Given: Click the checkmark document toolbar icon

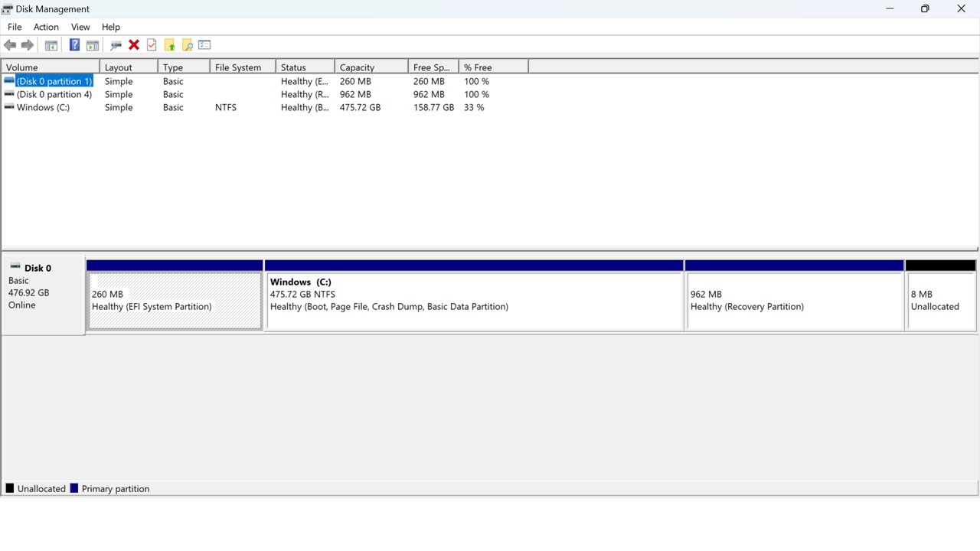Looking at the screenshot, I should pos(151,44).
